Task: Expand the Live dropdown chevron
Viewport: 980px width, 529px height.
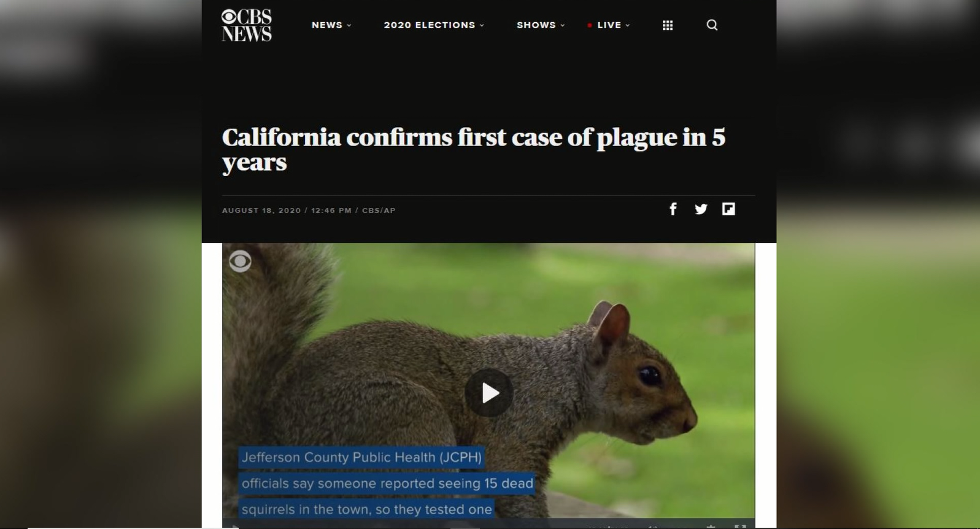Action: [628, 25]
